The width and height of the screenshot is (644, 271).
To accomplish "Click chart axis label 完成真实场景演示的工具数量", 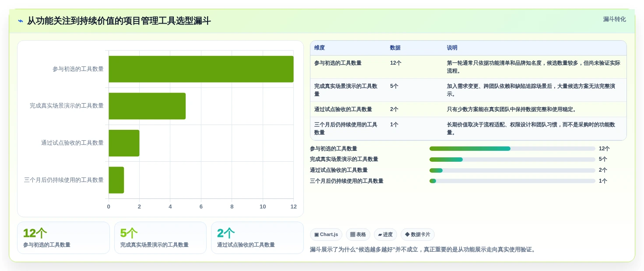I will [x=67, y=106].
